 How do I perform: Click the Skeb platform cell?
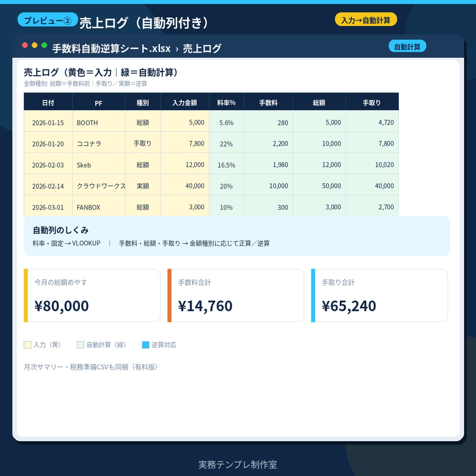coord(99,164)
